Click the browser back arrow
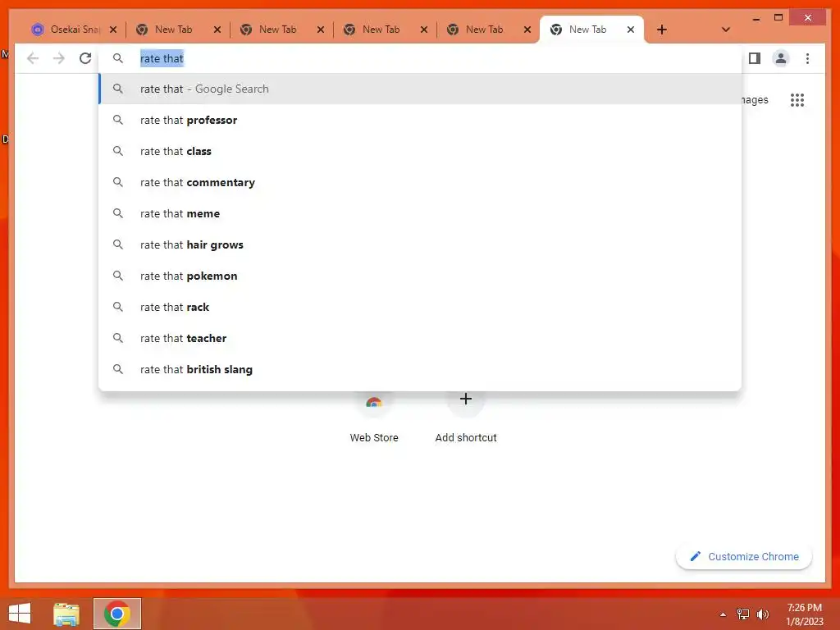Viewport: 840px width, 630px height. pyautogui.click(x=33, y=58)
